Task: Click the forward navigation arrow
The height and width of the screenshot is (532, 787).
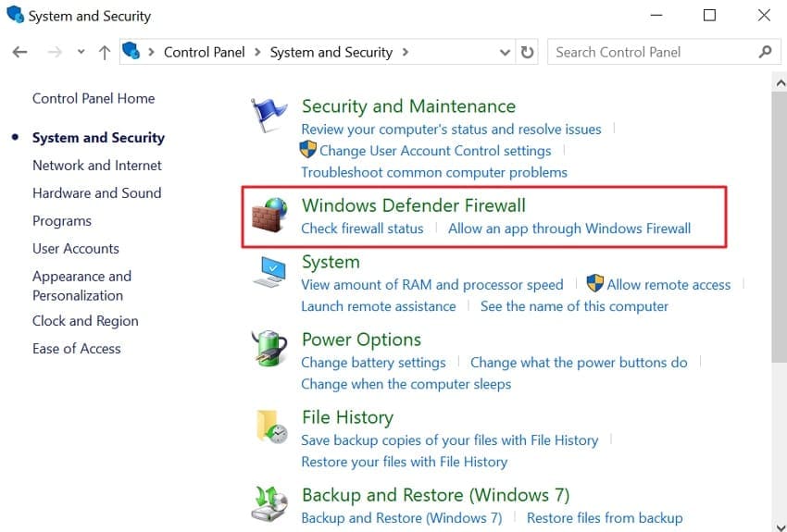Action: pos(55,52)
